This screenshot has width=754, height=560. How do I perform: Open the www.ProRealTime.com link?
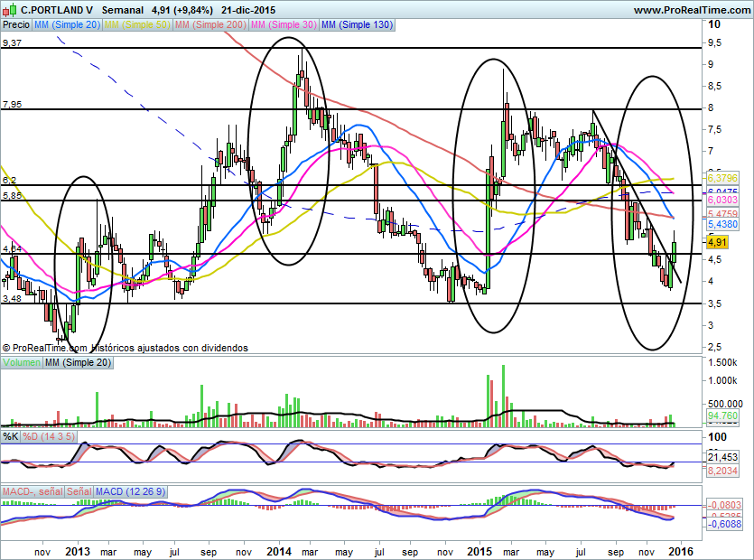pyautogui.click(x=690, y=10)
